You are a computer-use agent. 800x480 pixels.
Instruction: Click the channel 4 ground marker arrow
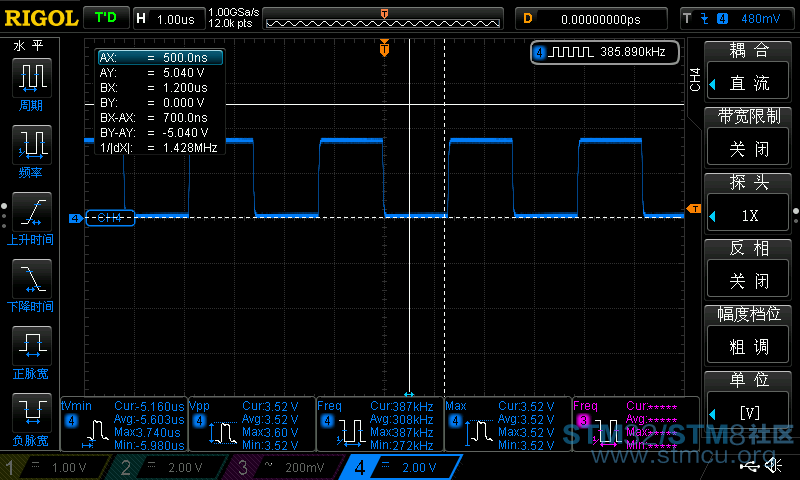(76, 218)
